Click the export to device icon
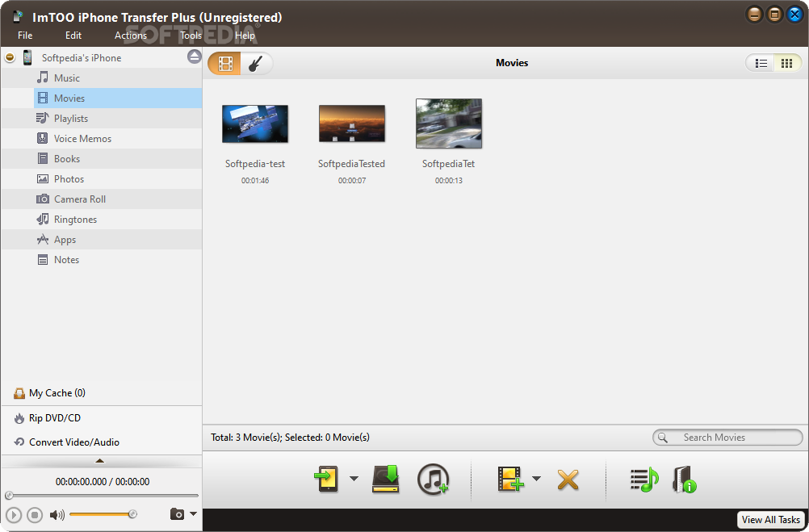Image resolution: width=809 pixels, height=532 pixels. pyautogui.click(x=327, y=480)
